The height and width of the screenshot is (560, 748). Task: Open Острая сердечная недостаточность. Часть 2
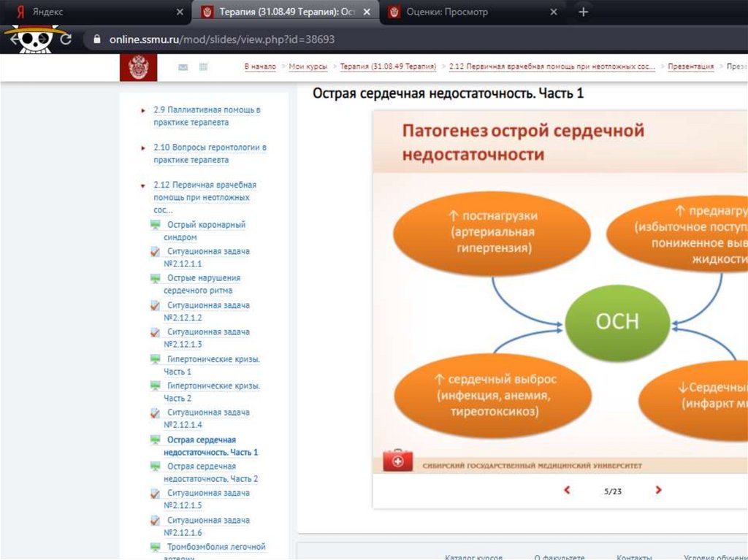[x=210, y=472]
